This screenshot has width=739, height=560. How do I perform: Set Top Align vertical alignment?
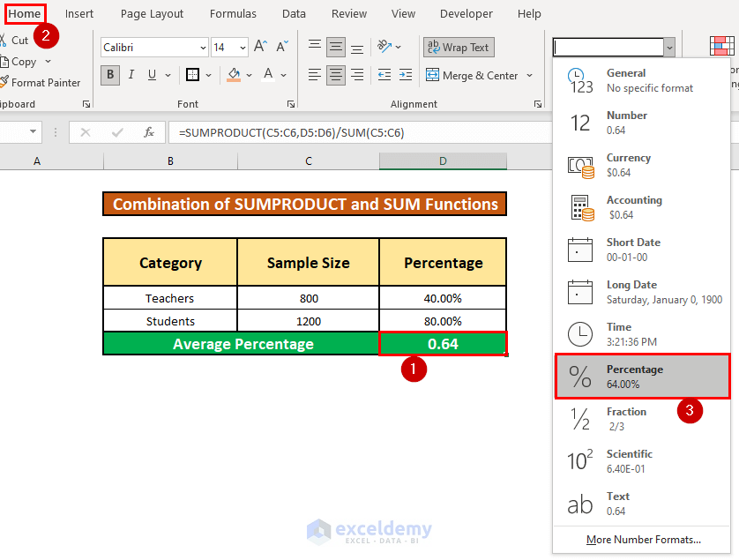[315, 46]
